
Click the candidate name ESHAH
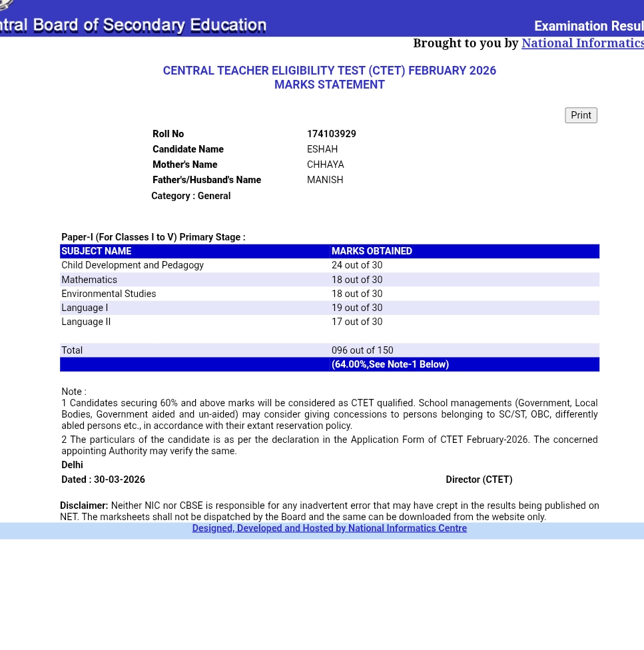(322, 149)
